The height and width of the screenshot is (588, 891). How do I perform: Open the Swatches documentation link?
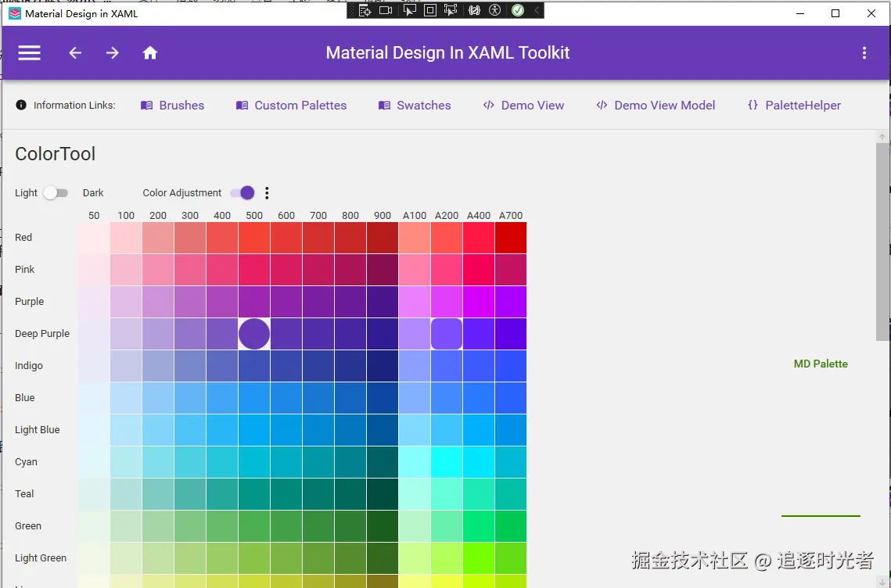tap(415, 105)
